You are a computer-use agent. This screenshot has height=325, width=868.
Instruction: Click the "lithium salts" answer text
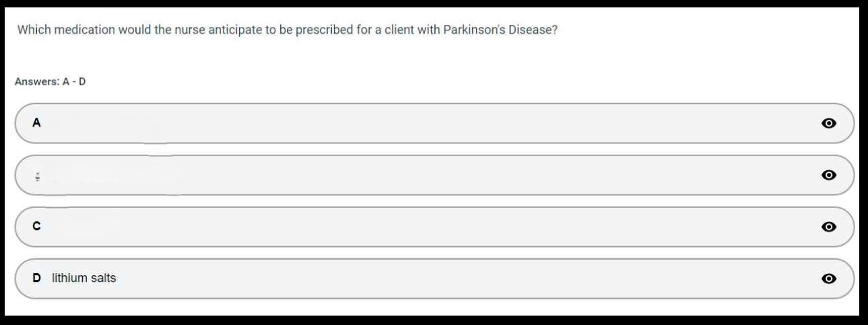[x=84, y=278]
